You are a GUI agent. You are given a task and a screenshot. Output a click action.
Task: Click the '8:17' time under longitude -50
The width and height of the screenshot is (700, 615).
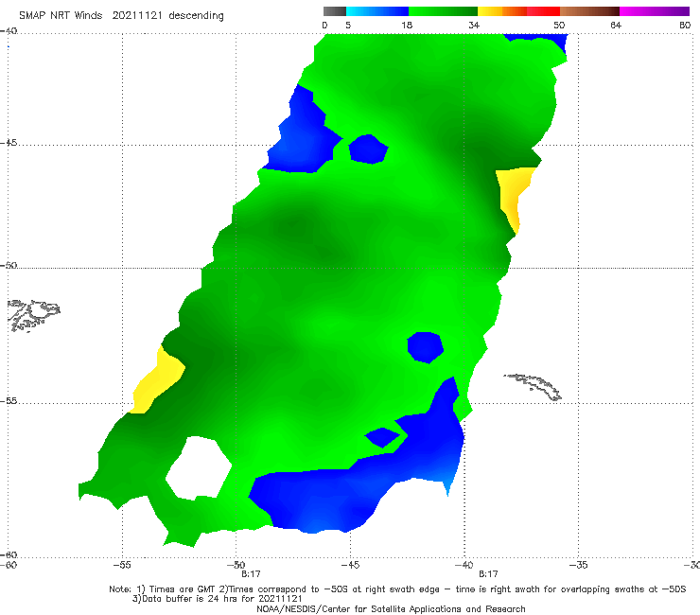tap(251, 574)
